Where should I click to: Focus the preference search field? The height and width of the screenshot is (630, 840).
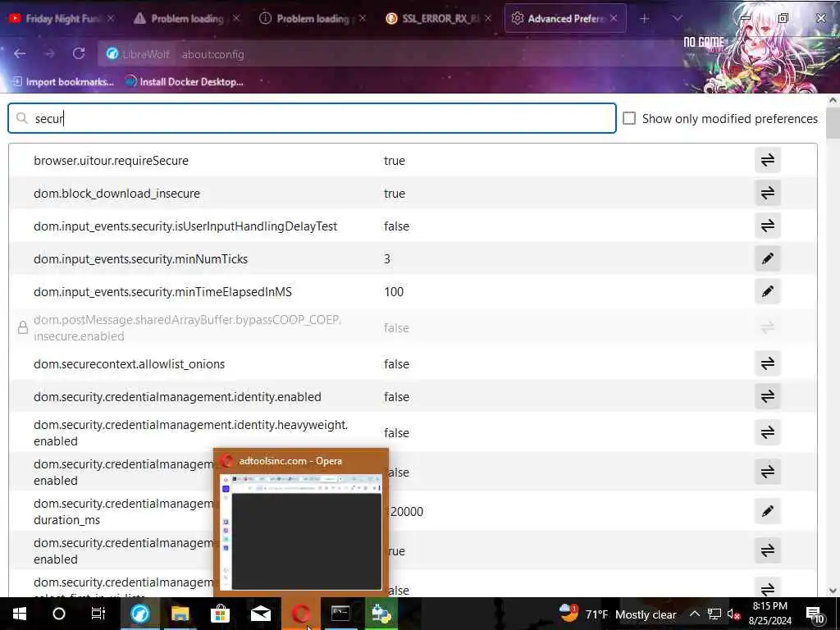click(312, 118)
